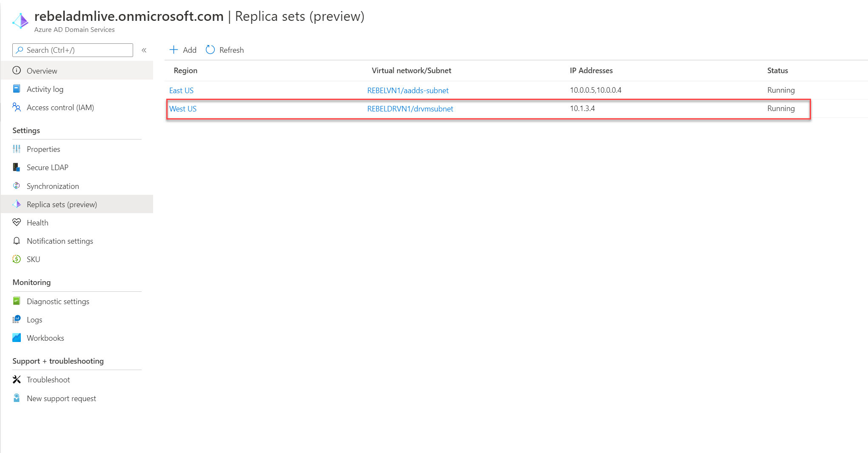Screen dimensions: 868x453
Task: Click the Virtual network/Subnet column header
Action: [x=411, y=71]
